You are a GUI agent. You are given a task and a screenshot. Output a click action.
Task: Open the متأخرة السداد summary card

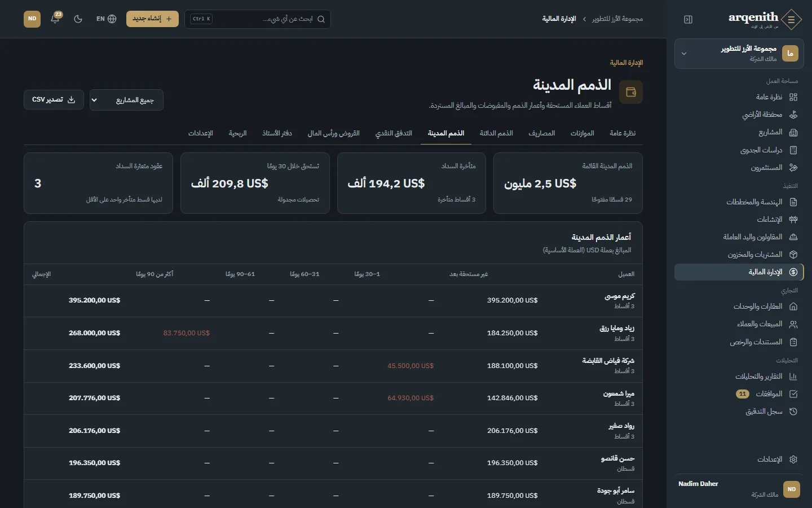pyautogui.click(x=412, y=183)
